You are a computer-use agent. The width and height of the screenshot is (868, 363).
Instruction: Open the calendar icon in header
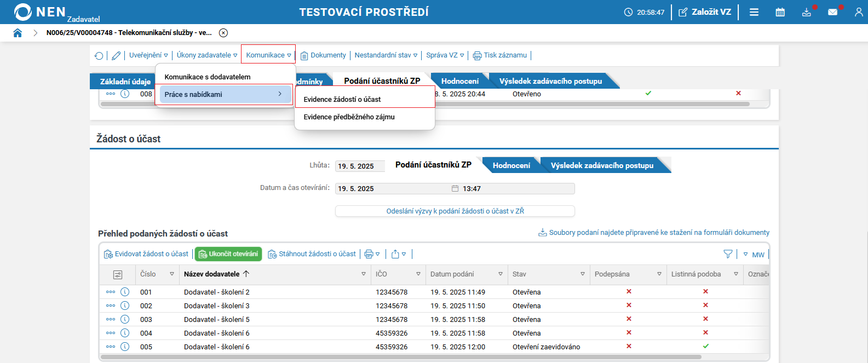[x=780, y=12]
